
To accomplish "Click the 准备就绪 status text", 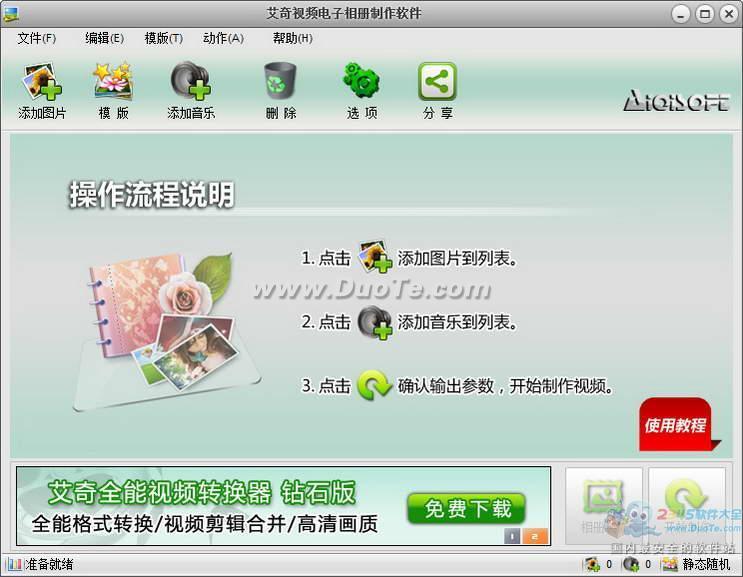I will (x=49, y=564).
